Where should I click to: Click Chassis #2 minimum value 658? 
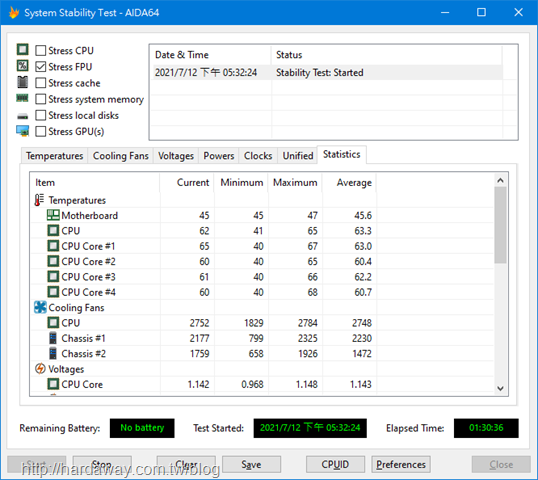coord(256,353)
